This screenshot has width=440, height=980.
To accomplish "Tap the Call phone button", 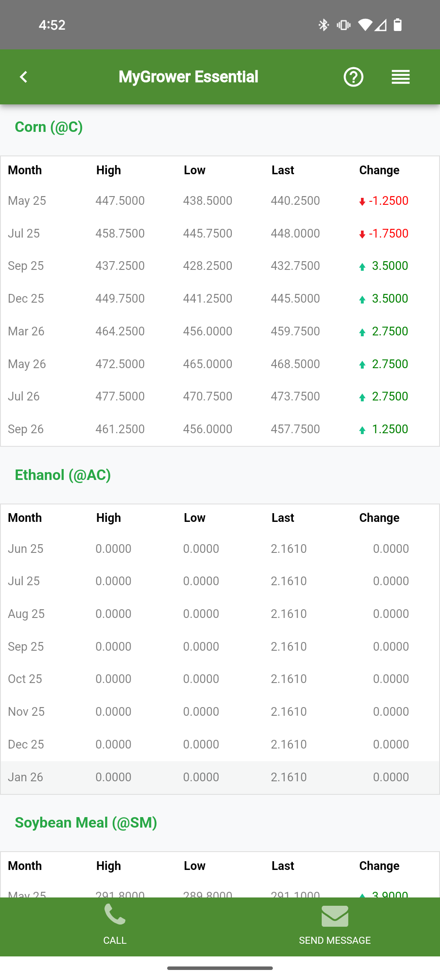I will coord(115,924).
